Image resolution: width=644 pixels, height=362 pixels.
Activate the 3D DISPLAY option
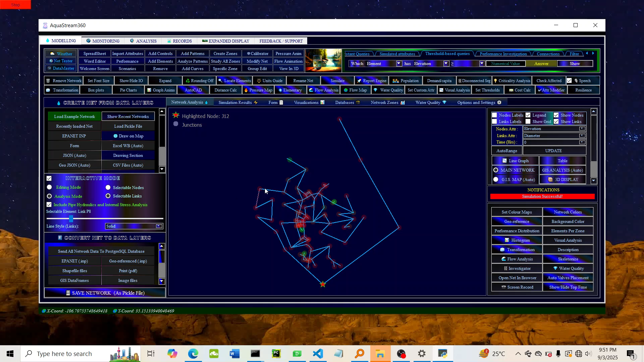coord(562,179)
